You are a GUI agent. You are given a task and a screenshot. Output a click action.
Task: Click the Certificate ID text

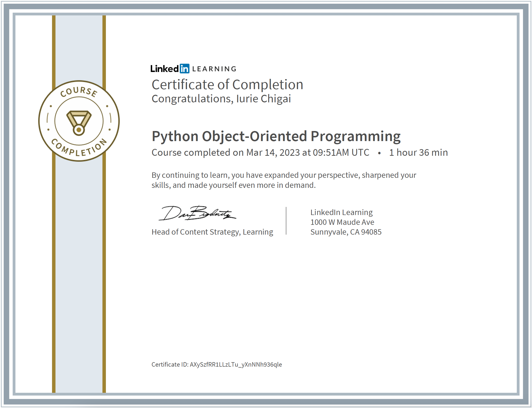click(x=217, y=364)
